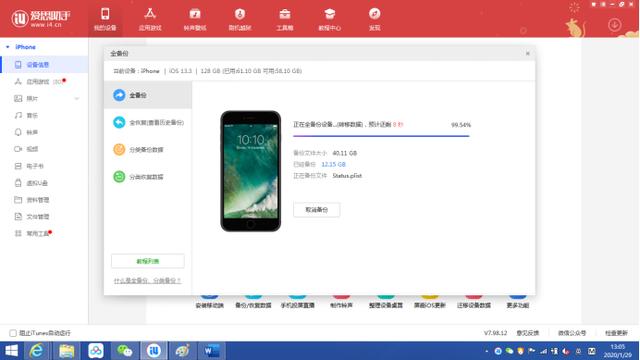Open 手机投屏直播 screen mirroring tool

[x=297, y=302]
